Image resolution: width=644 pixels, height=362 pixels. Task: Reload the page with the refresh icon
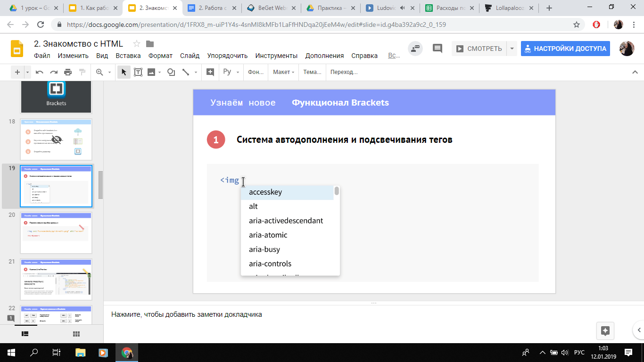tap(41, 25)
